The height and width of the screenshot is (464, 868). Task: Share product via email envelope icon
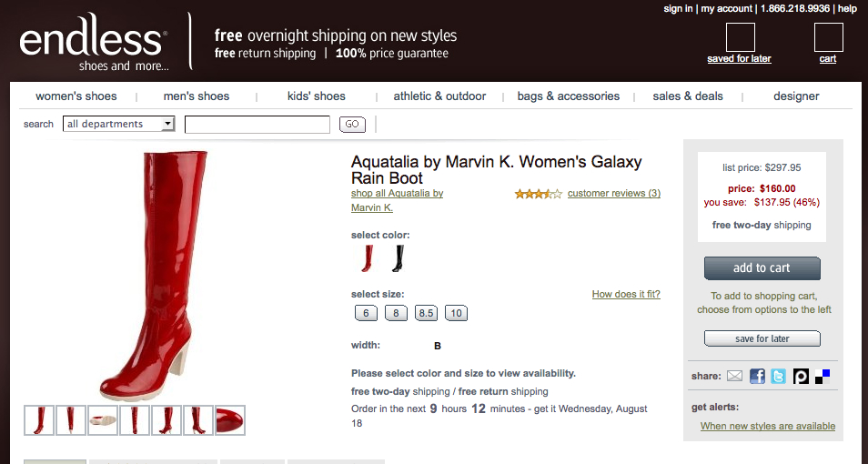pos(734,376)
